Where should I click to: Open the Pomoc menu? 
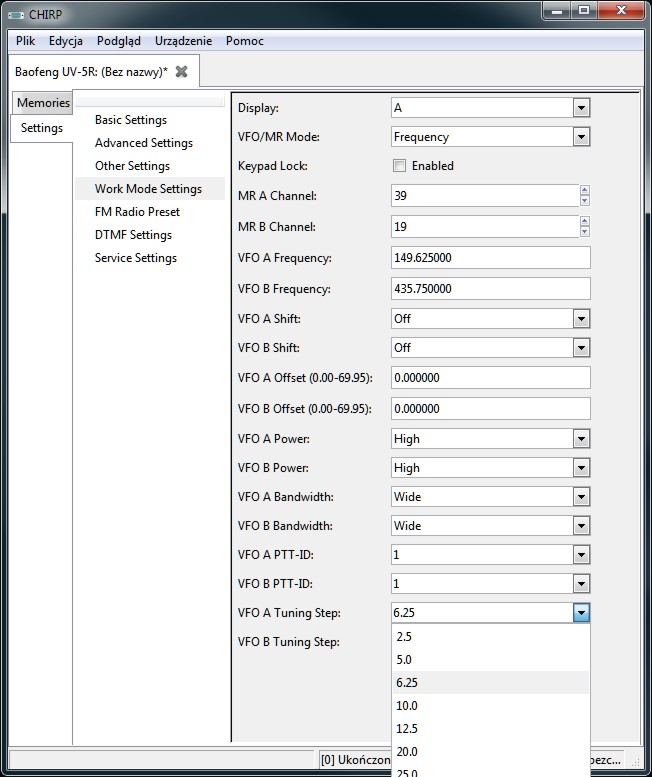[x=245, y=41]
